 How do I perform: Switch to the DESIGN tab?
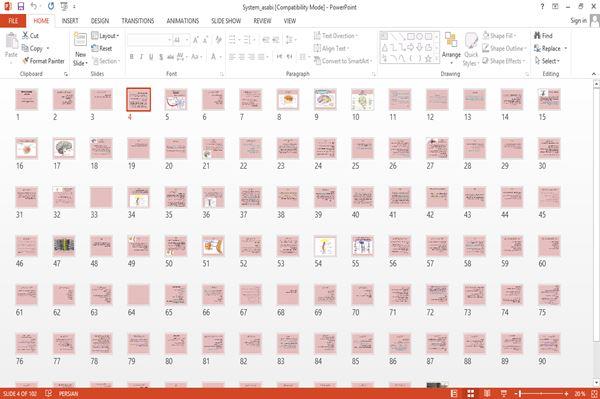pos(100,21)
